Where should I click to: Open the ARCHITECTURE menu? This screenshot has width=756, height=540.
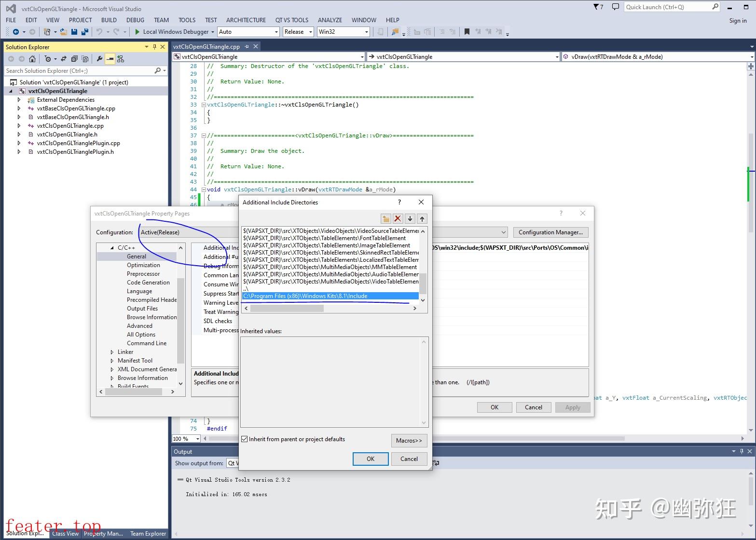(246, 20)
